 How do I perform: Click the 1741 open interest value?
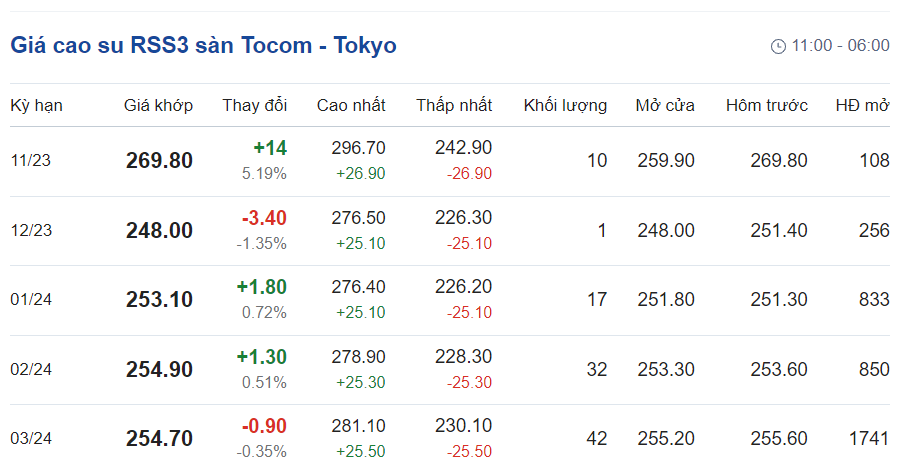867,439
